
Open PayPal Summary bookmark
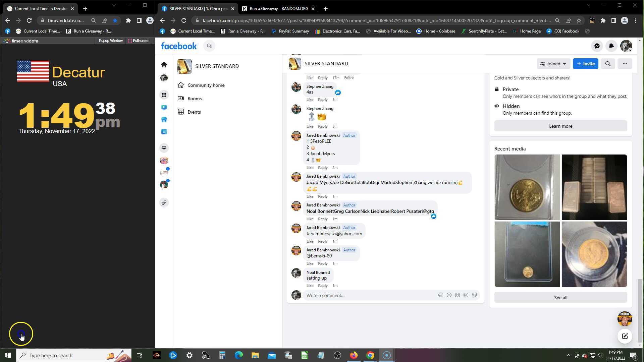tap(290, 31)
